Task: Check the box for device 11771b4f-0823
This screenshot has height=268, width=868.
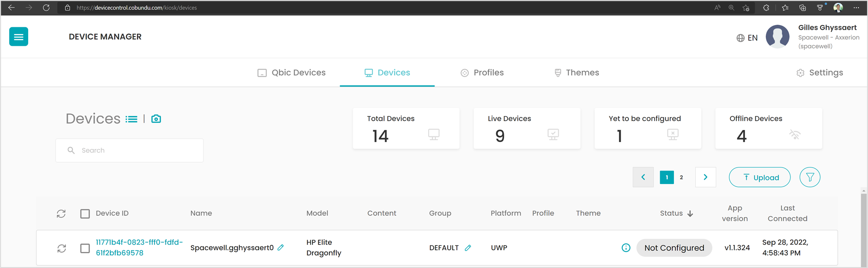Action: [85, 248]
